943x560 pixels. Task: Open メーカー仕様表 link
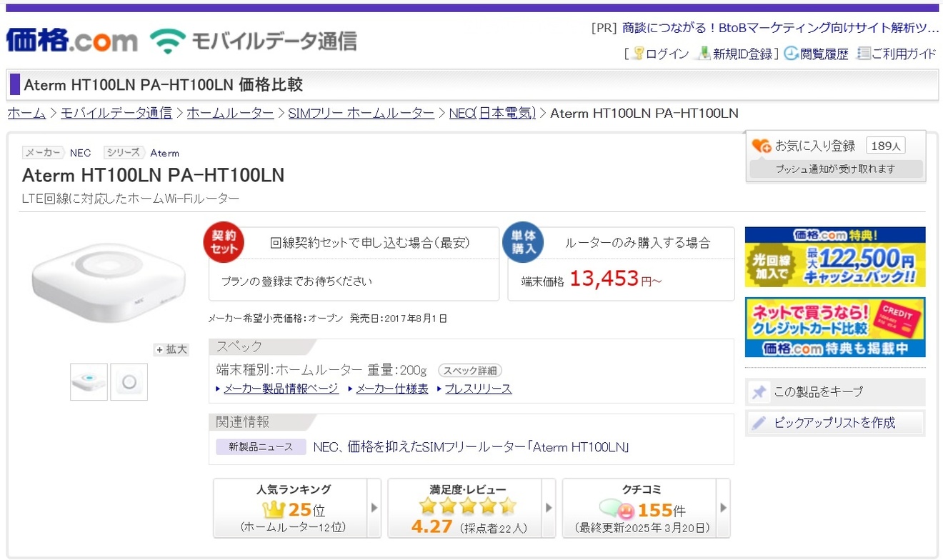coord(392,389)
